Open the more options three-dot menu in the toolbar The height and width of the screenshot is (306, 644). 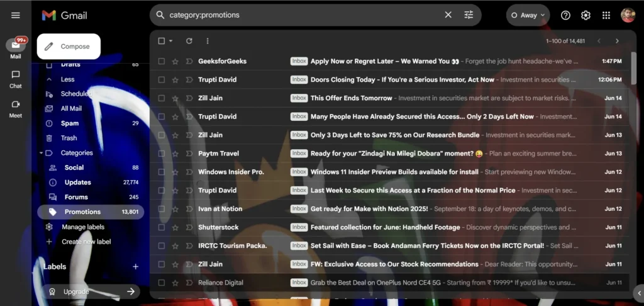(x=208, y=41)
